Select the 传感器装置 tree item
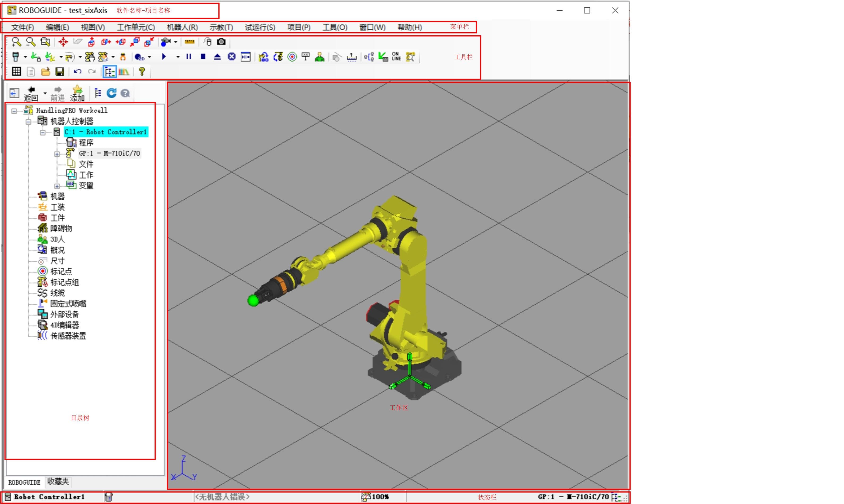 point(68,336)
